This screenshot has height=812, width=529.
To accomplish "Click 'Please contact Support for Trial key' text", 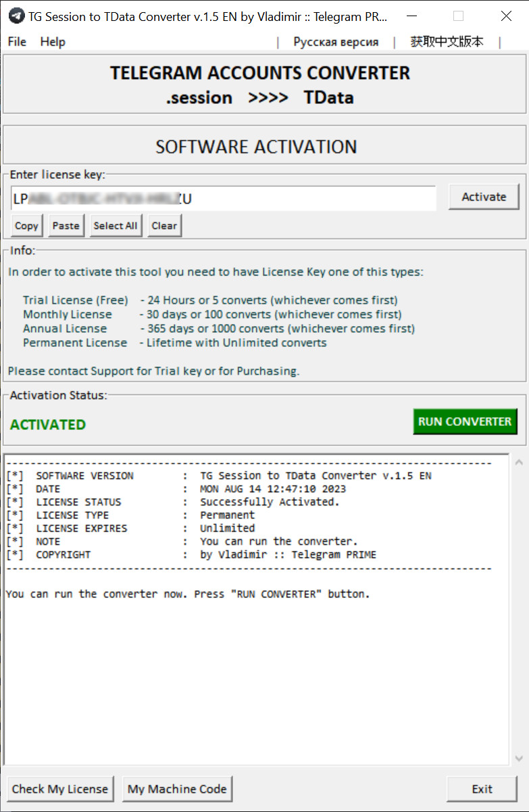I will [x=153, y=371].
